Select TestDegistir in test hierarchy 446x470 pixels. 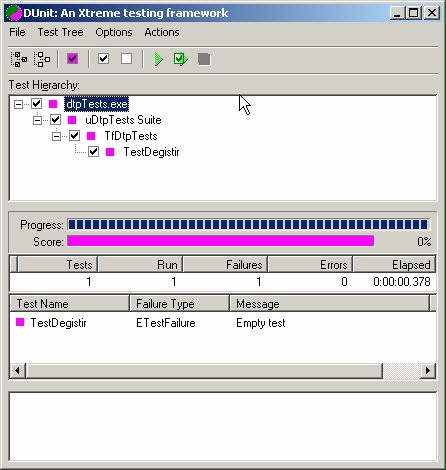(151, 152)
